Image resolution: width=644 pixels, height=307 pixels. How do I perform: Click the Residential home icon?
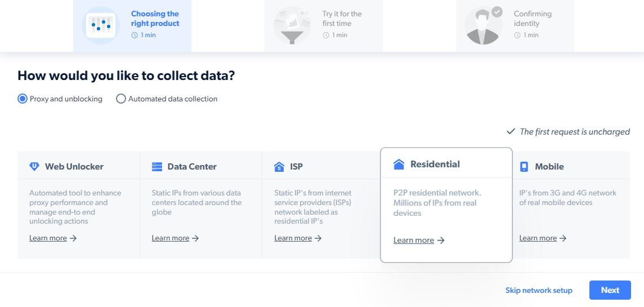click(x=399, y=164)
